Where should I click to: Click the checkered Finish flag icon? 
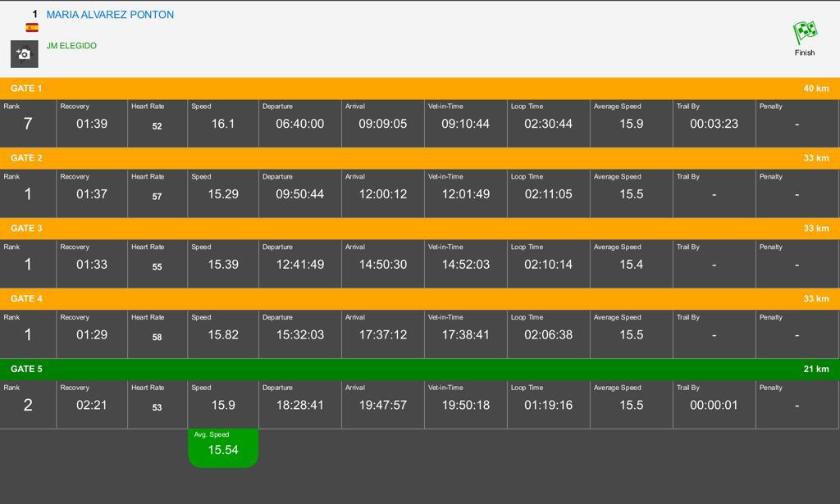tap(805, 34)
